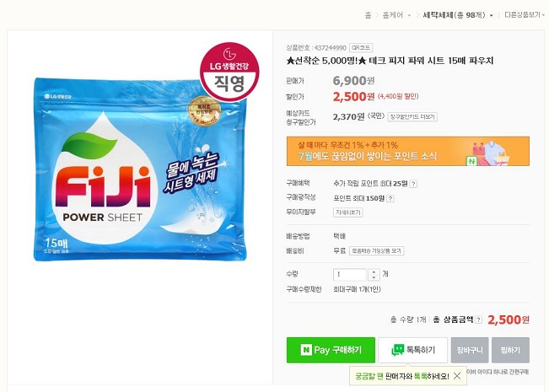Click the question mark beside 추가 적립 포인트

(x=413, y=184)
